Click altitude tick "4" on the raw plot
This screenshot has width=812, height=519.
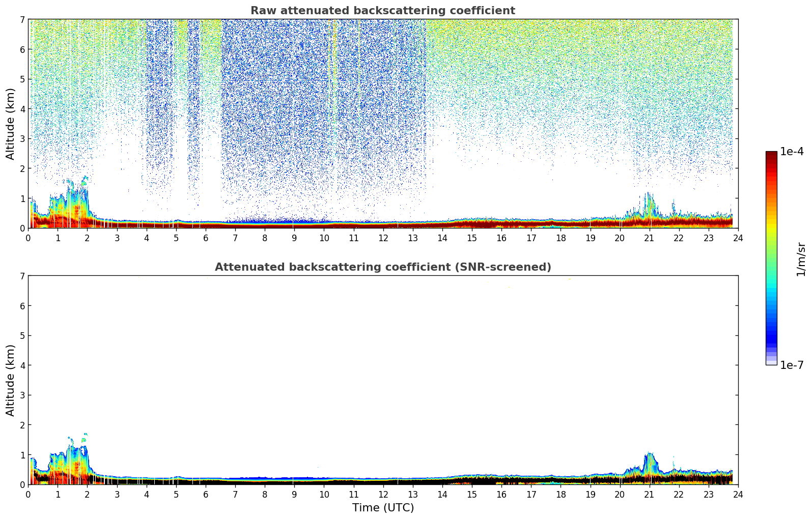point(22,109)
